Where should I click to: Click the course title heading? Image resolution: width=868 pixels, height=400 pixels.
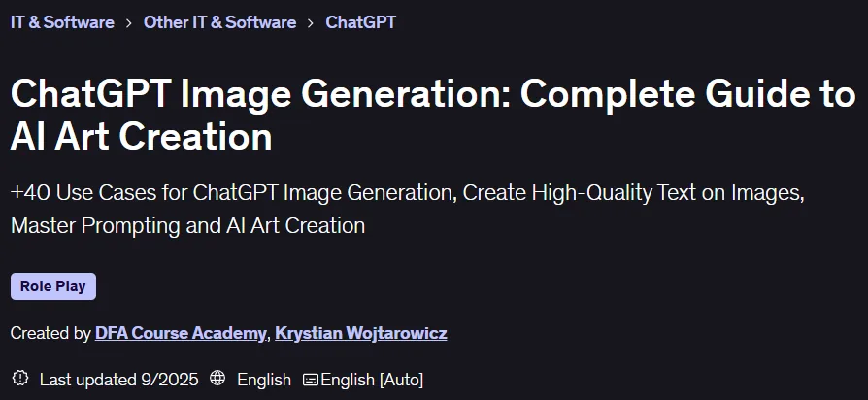pyautogui.click(x=433, y=115)
